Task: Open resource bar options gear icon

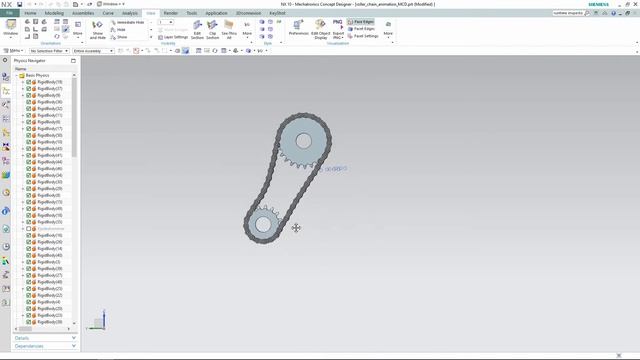Action: [5, 60]
